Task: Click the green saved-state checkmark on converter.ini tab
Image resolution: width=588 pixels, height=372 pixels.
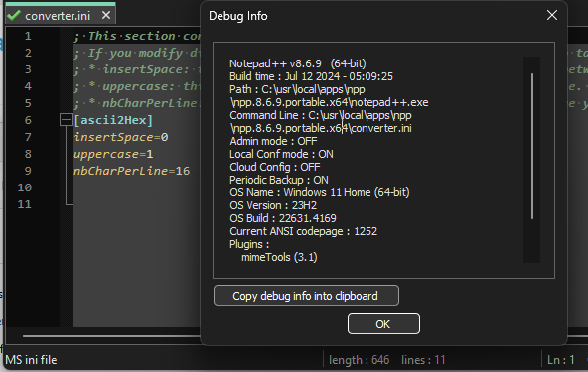Action: (14, 16)
